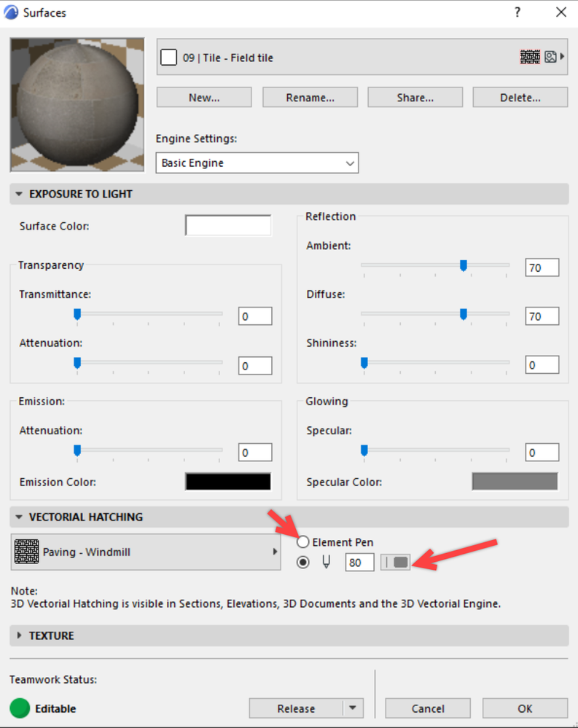Click the Cancel button

pyautogui.click(x=428, y=708)
